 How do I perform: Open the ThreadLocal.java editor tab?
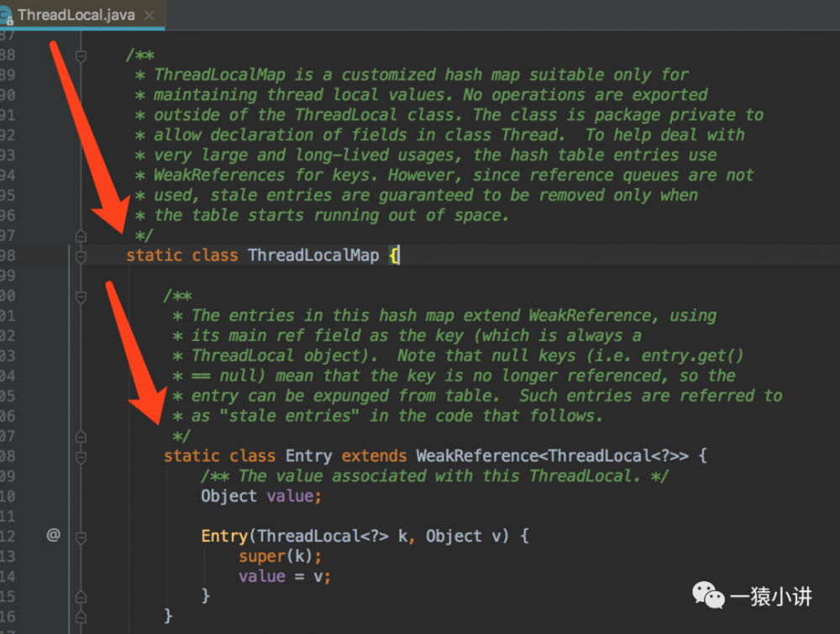[x=81, y=15]
